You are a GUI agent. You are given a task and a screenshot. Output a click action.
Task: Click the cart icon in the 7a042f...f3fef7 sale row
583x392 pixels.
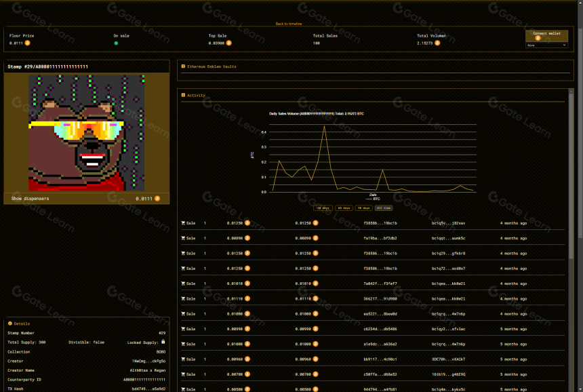[x=183, y=283]
